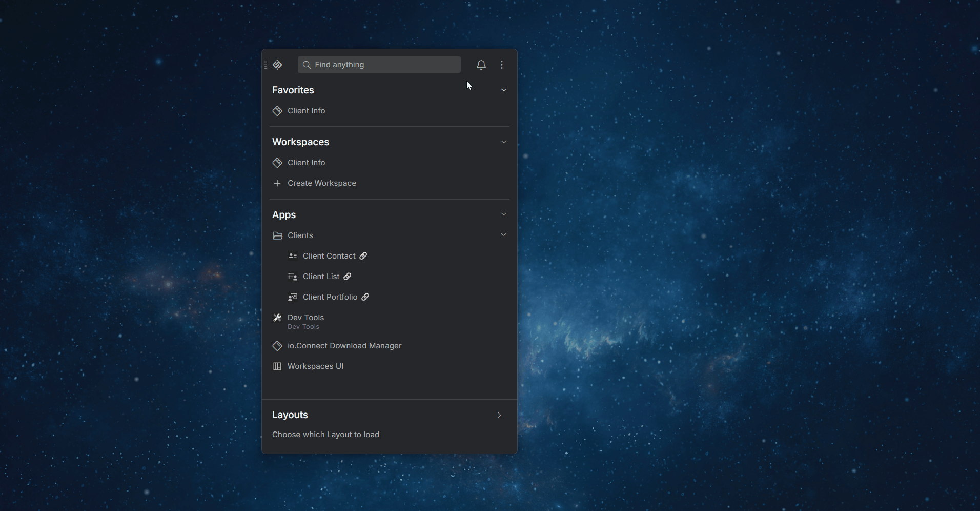Screen dimensions: 980x511
Task: Click the link icon beside Client Contact
Action: [363, 256]
